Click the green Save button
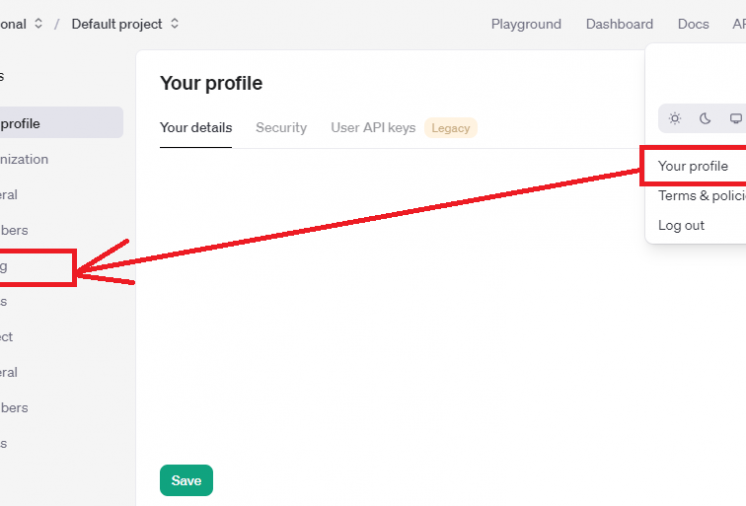The width and height of the screenshot is (746, 506). (x=186, y=480)
